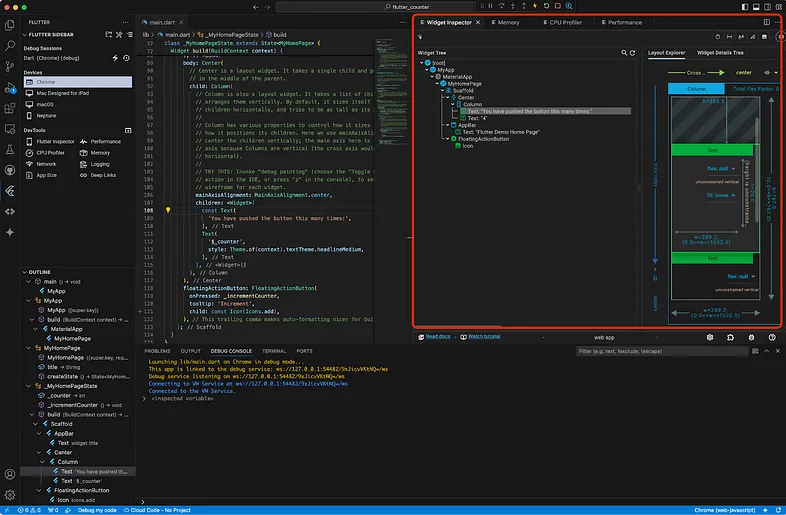Viewport: 786px width, 515px height.
Task: Toggle Select Widget Mode in inspector
Action: 420,37
